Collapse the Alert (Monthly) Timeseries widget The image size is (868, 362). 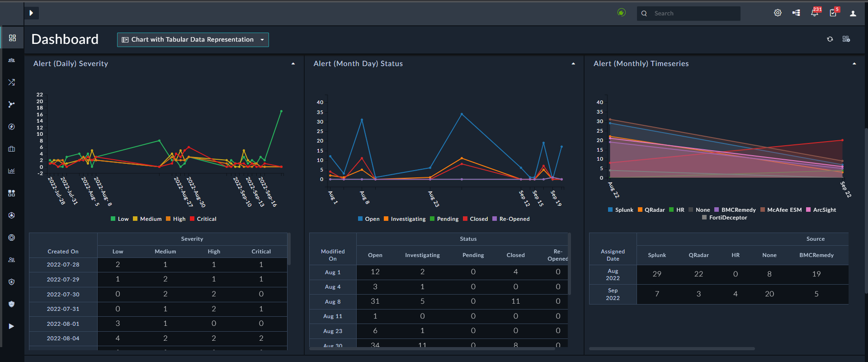point(854,64)
